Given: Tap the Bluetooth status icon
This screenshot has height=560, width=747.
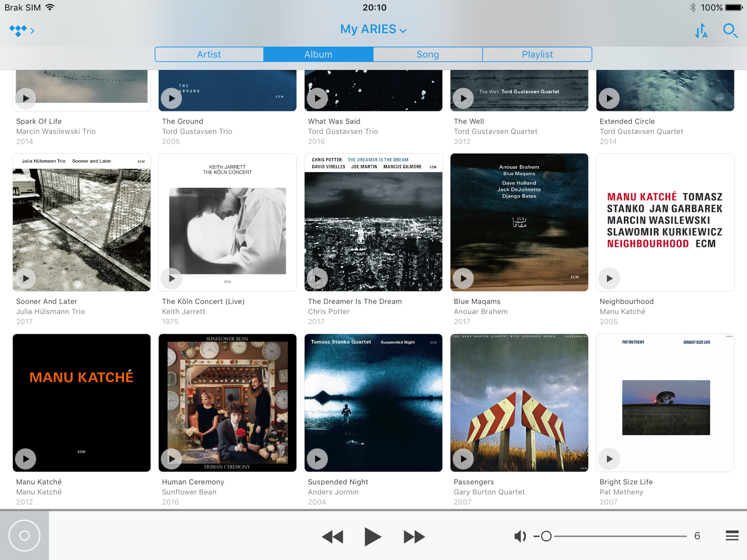Looking at the screenshot, I should (693, 7).
